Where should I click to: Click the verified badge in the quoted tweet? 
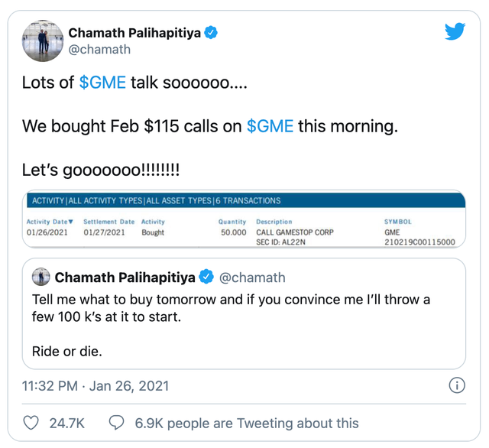tap(206, 277)
